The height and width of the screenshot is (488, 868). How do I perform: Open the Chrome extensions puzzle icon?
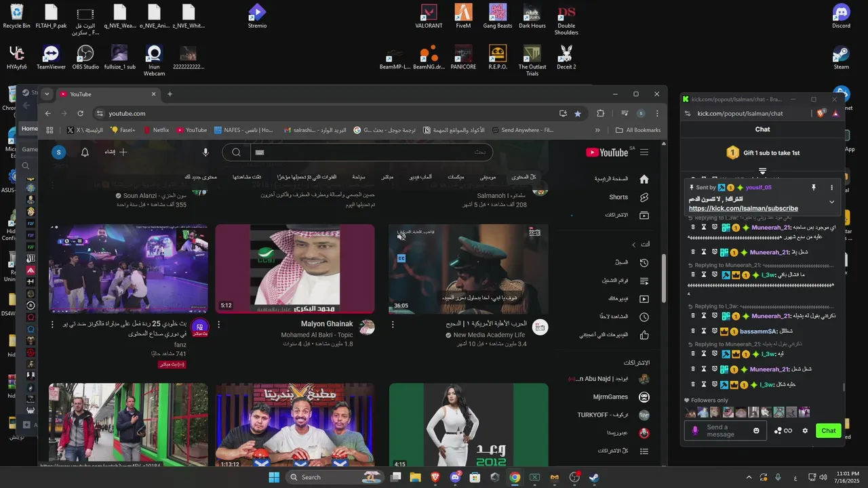pyautogui.click(x=600, y=113)
